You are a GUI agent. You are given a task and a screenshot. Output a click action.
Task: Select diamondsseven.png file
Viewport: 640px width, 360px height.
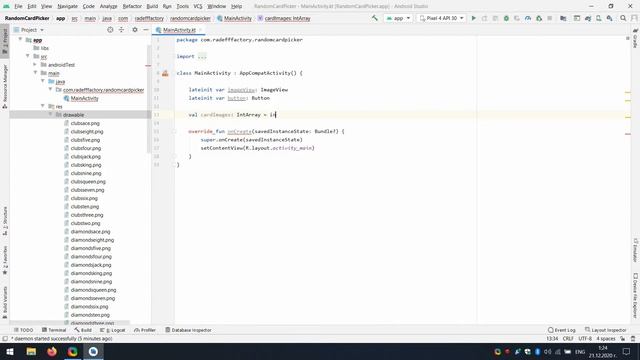click(93, 298)
